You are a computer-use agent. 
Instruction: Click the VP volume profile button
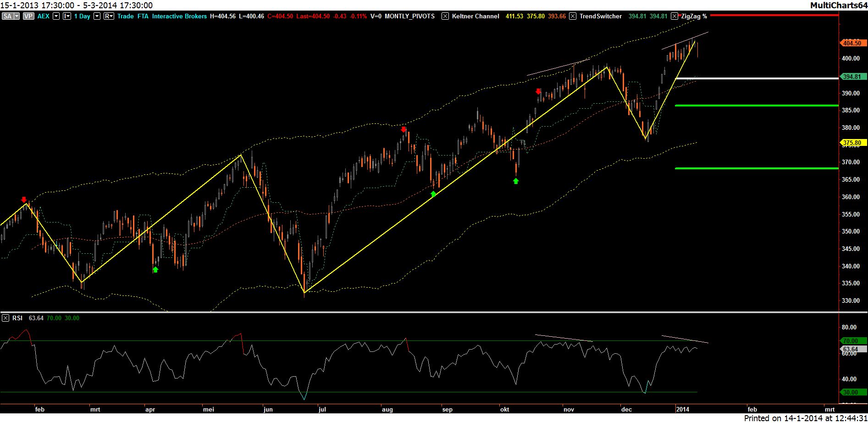pyautogui.click(x=28, y=16)
